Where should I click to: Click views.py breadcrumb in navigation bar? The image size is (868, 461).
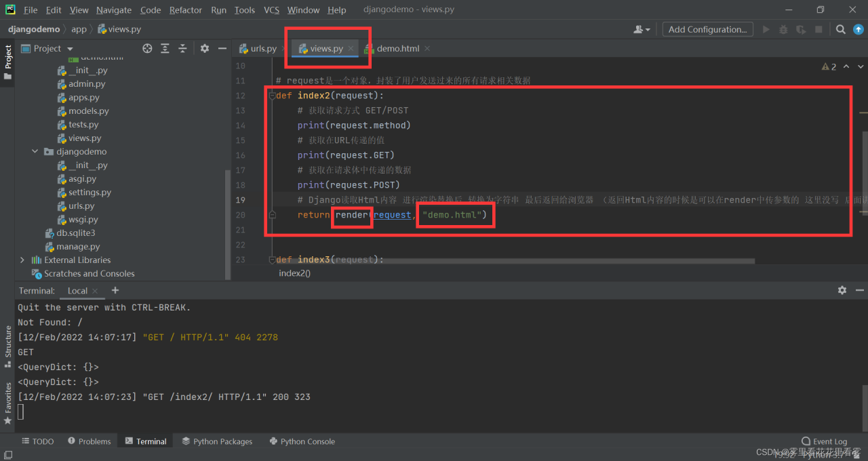119,29
